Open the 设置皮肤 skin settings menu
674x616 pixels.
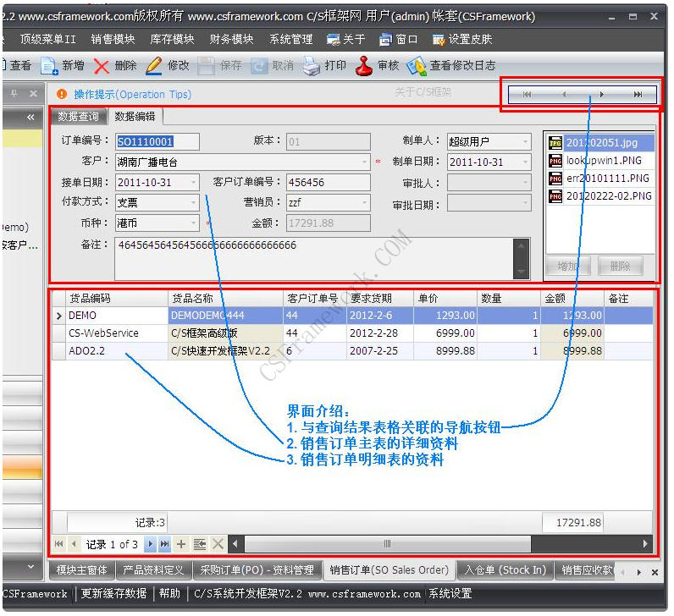click(462, 40)
